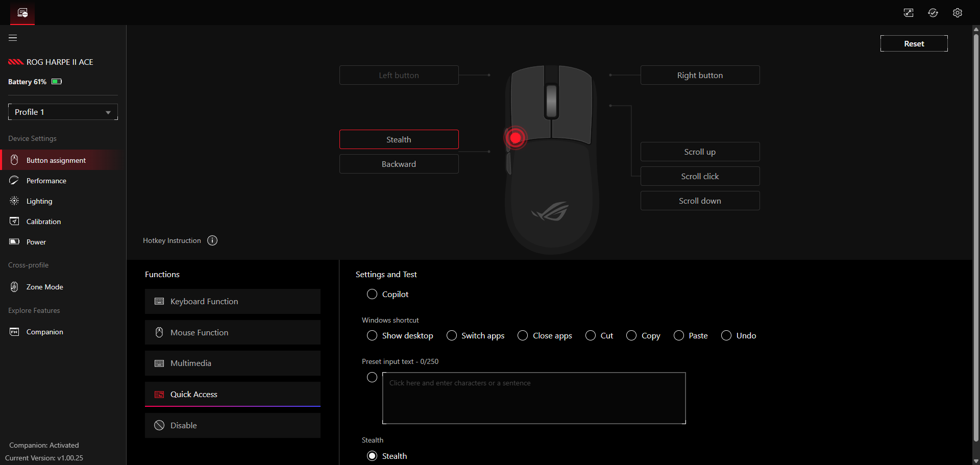Select the Right button assignment
The width and height of the screenshot is (980, 465).
700,75
